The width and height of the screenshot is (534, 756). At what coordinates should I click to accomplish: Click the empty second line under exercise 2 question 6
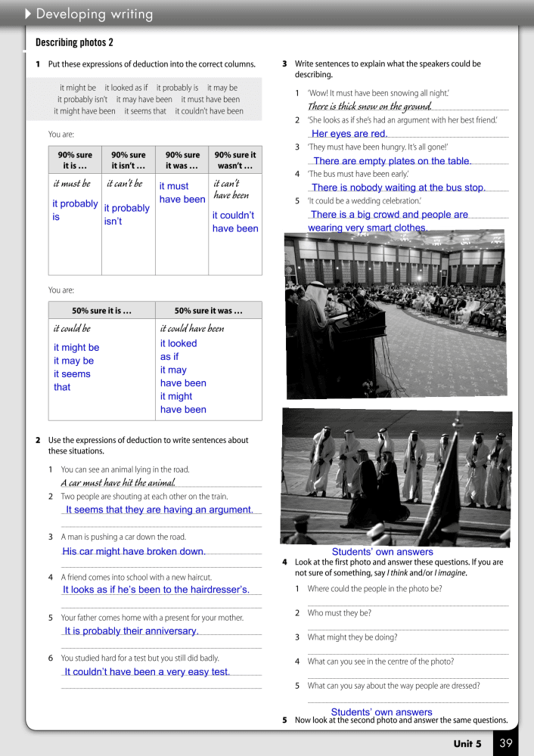(x=162, y=685)
